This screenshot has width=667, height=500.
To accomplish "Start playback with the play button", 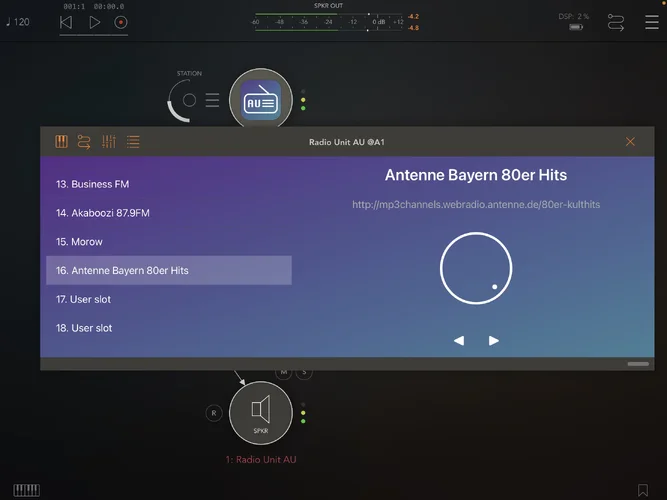I will click(94, 22).
